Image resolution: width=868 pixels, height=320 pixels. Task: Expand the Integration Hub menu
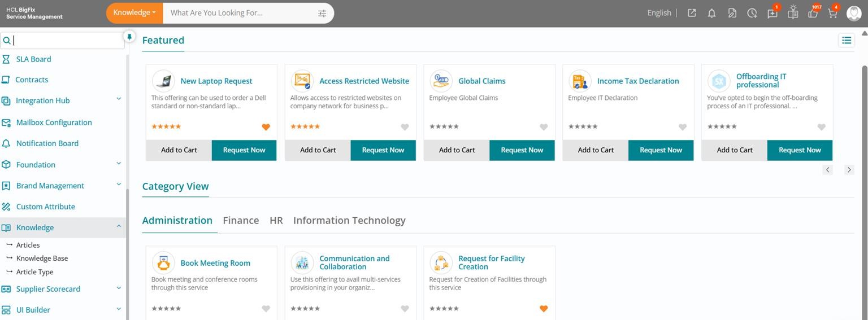(x=119, y=99)
